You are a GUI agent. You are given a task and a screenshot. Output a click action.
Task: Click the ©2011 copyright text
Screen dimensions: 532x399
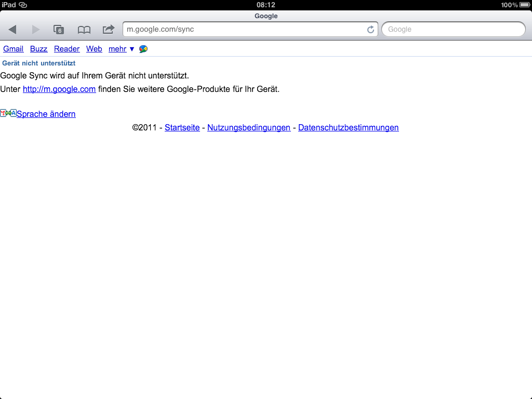pos(144,128)
